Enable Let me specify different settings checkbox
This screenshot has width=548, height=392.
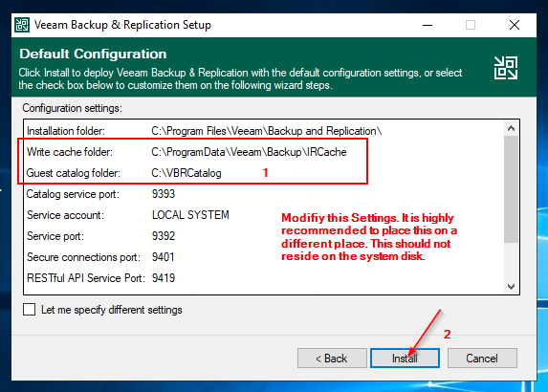(x=29, y=310)
